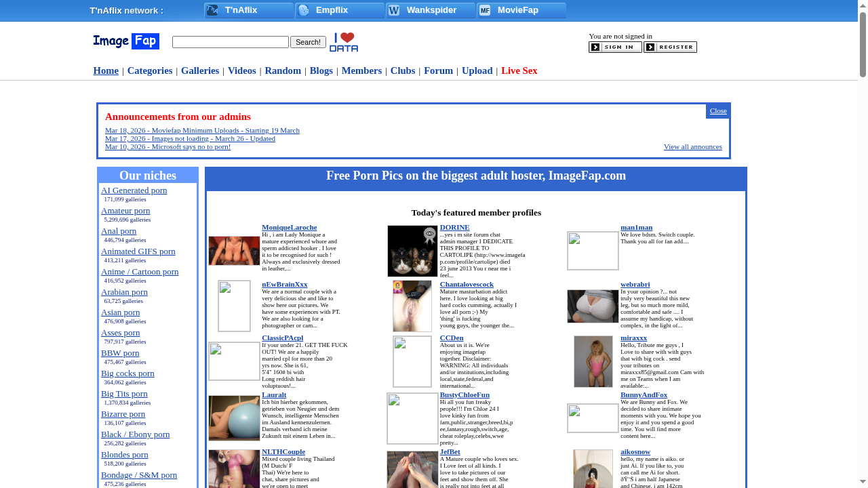Click the Search! button
Image resolution: width=868 pixels, height=488 pixels.
click(x=308, y=42)
